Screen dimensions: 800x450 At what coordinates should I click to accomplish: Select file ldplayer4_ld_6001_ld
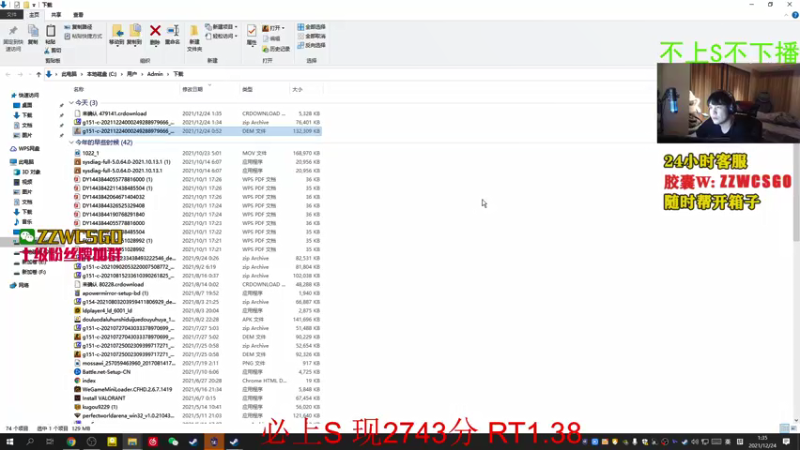pos(196,311)
